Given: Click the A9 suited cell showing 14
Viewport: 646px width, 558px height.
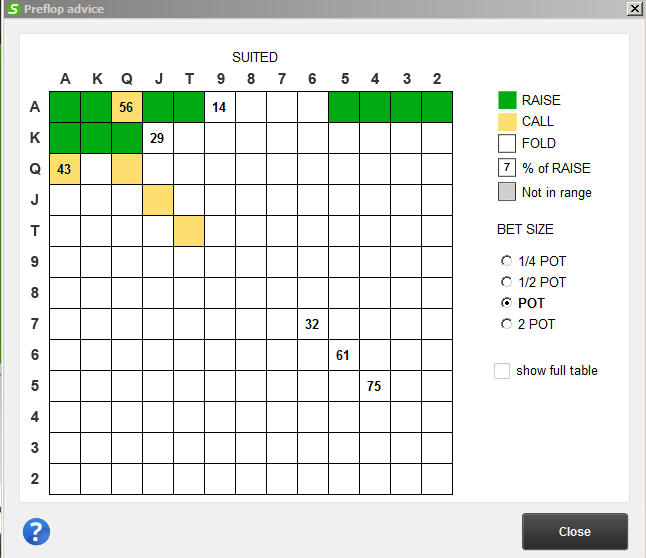Looking at the screenshot, I should pyautogui.click(x=220, y=107).
